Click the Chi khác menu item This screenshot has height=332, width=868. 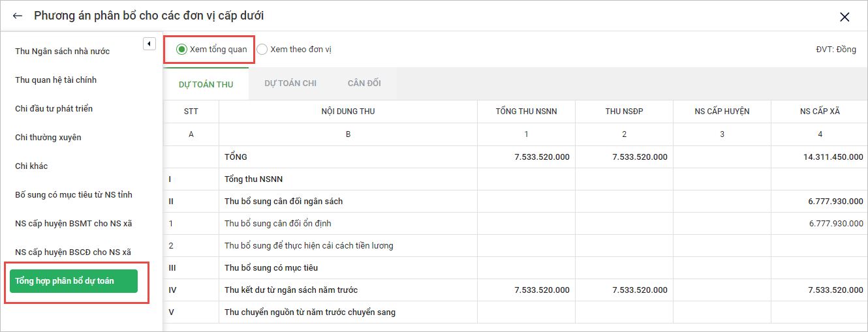(x=31, y=166)
